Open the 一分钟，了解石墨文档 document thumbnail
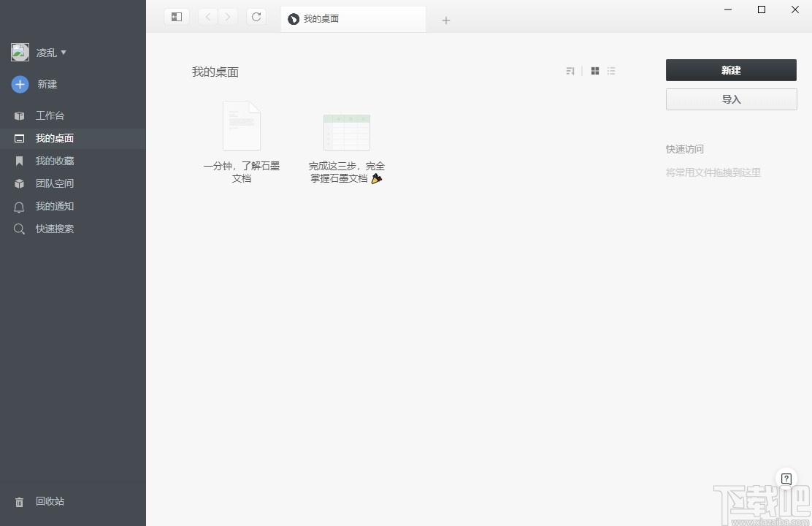 241,126
